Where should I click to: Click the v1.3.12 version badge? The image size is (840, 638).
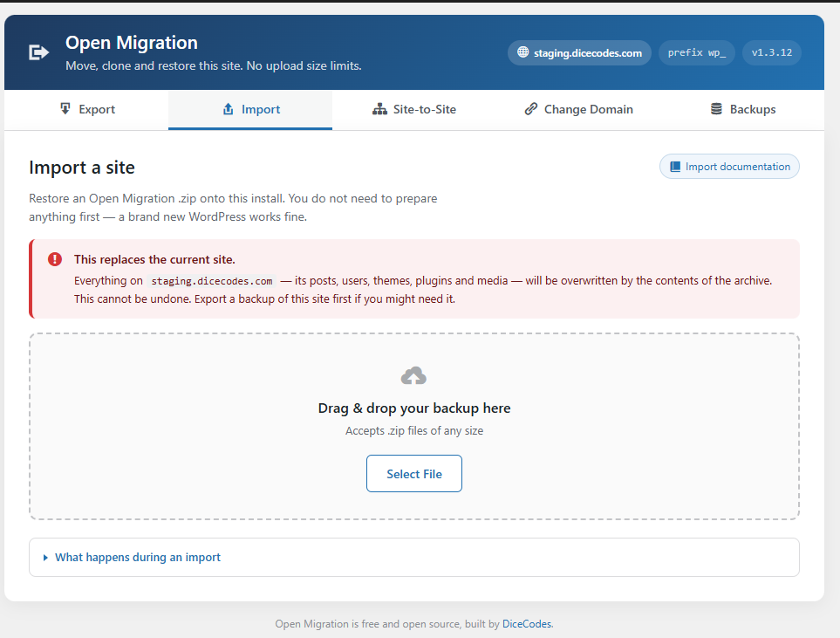(x=771, y=52)
